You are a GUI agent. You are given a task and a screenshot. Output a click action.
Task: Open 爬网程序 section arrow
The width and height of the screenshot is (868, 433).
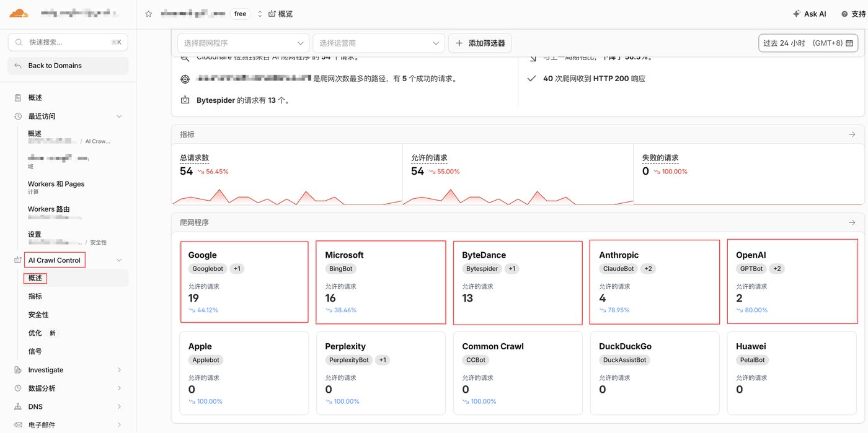tap(852, 222)
